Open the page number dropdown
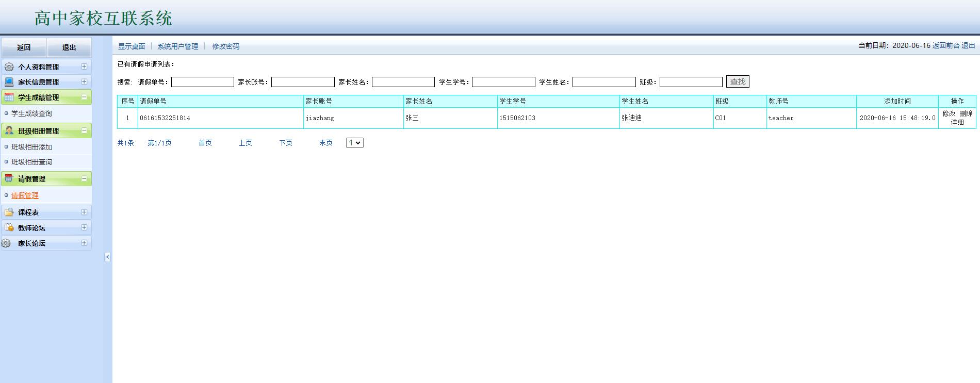 (355, 143)
